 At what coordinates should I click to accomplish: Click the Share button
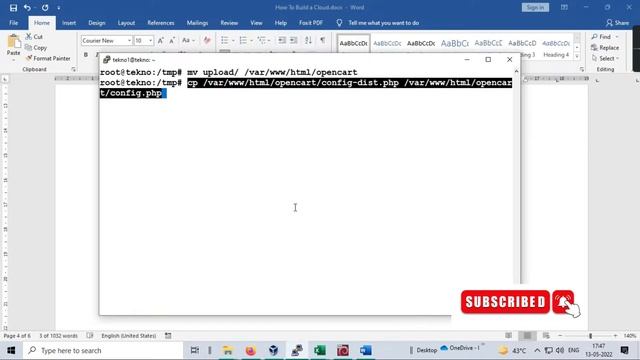tap(618, 23)
